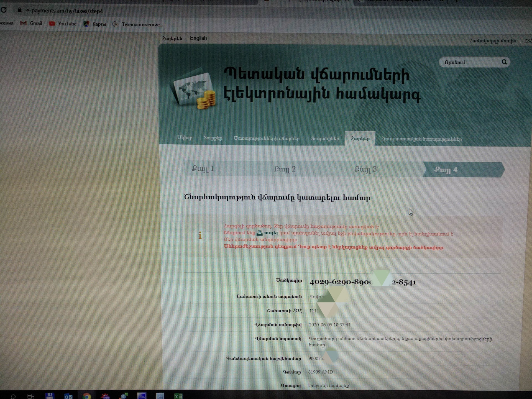This screenshot has height=399, width=532.
Task: Open the Տուրքեր tab
Action: [x=213, y=138]
